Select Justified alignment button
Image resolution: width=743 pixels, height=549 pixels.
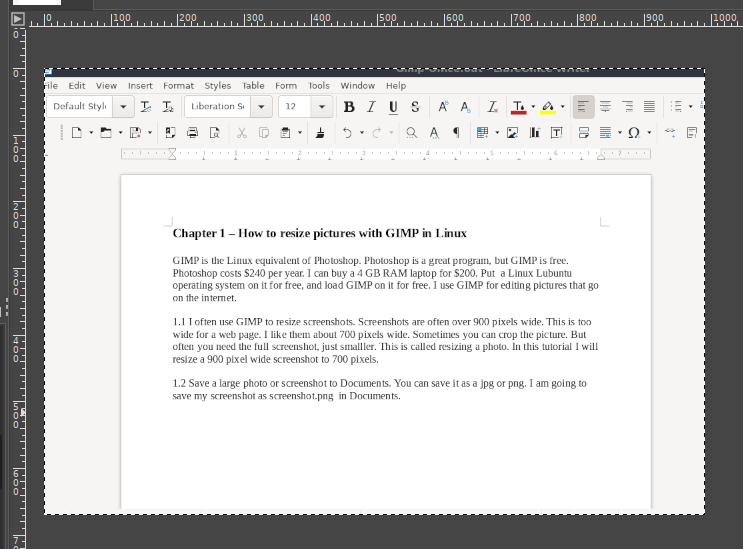649,107
